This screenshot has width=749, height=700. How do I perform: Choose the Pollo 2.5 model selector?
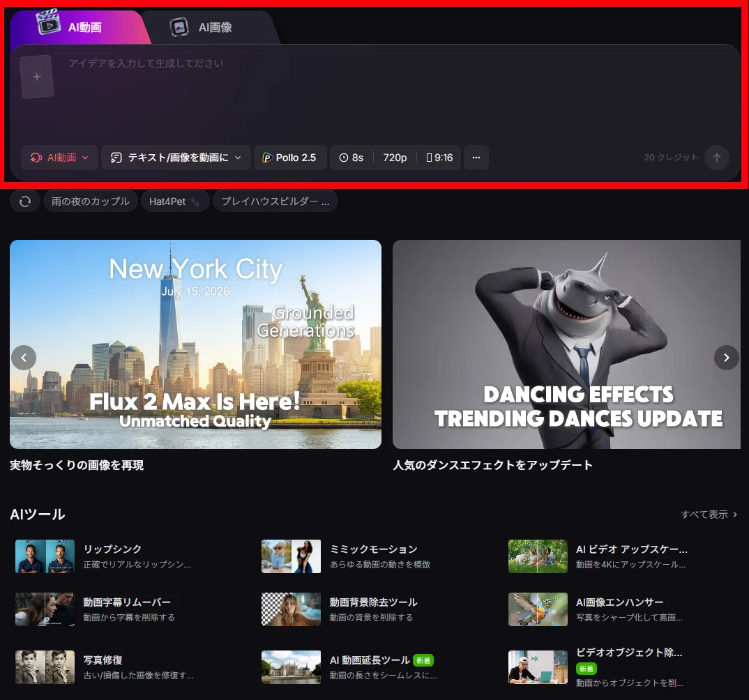pyautogui.click(x=290, y=158)
